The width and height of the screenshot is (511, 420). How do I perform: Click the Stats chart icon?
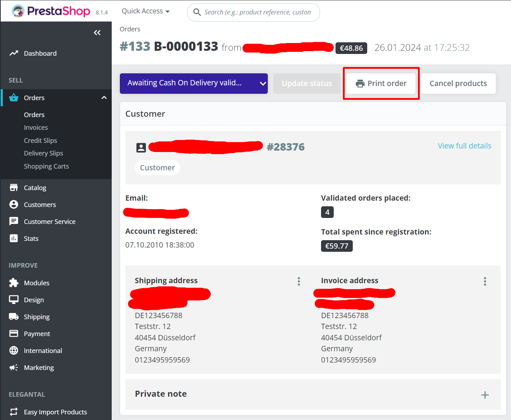pos(14,238)
